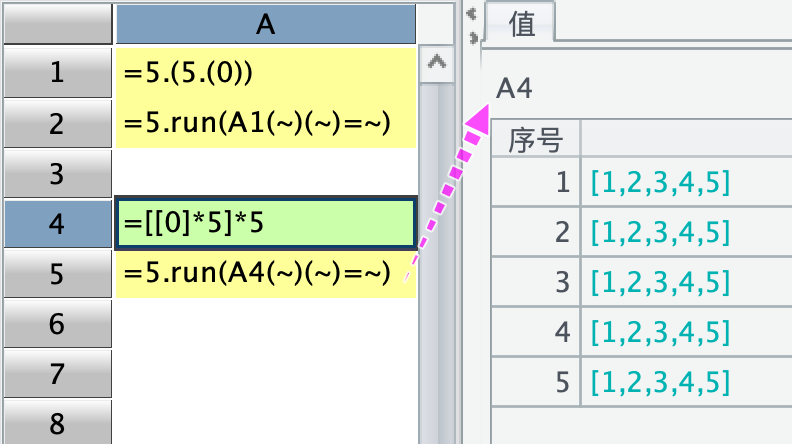Click value [1,2,3,4,5] in row 2
The image size is (792, 444).
pos(660,232)
